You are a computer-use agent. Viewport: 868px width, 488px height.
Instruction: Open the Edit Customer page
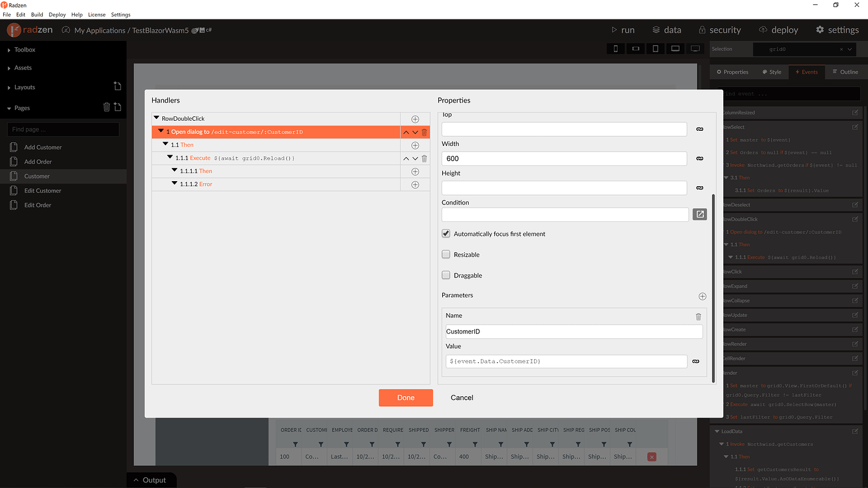point(43,191)
